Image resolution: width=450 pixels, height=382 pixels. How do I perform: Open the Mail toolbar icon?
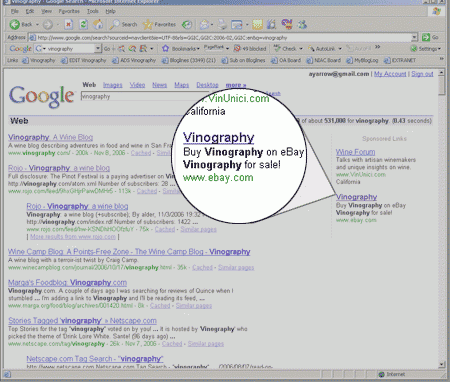point(204,24)
